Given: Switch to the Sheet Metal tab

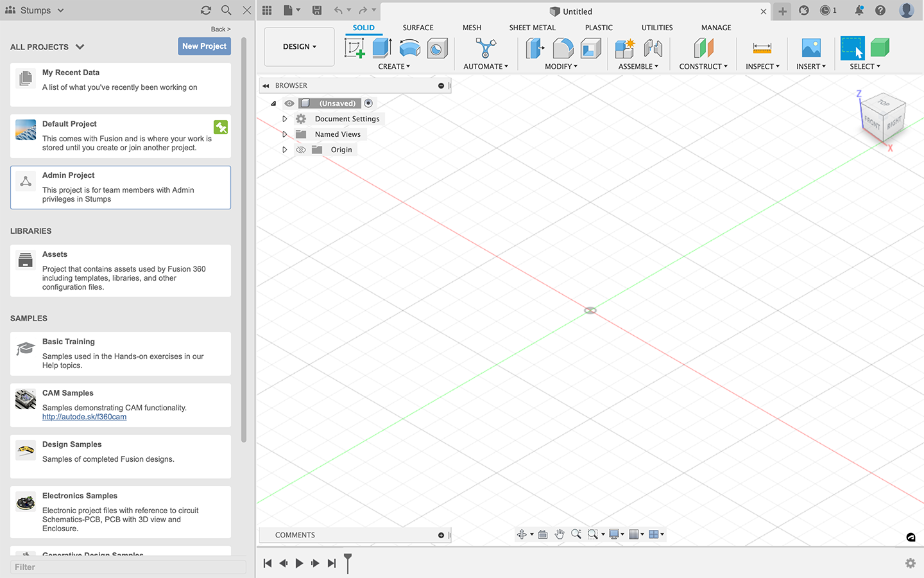Looking at the screenshot, I should pyautogui.click(x=533, y=28).
